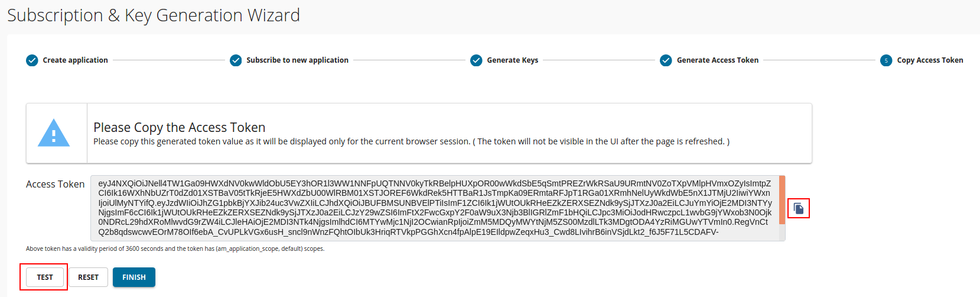Click the Generate Access Token checkmark icon
The height and width of the screenshot is (297, 980).
coord(666,60)
